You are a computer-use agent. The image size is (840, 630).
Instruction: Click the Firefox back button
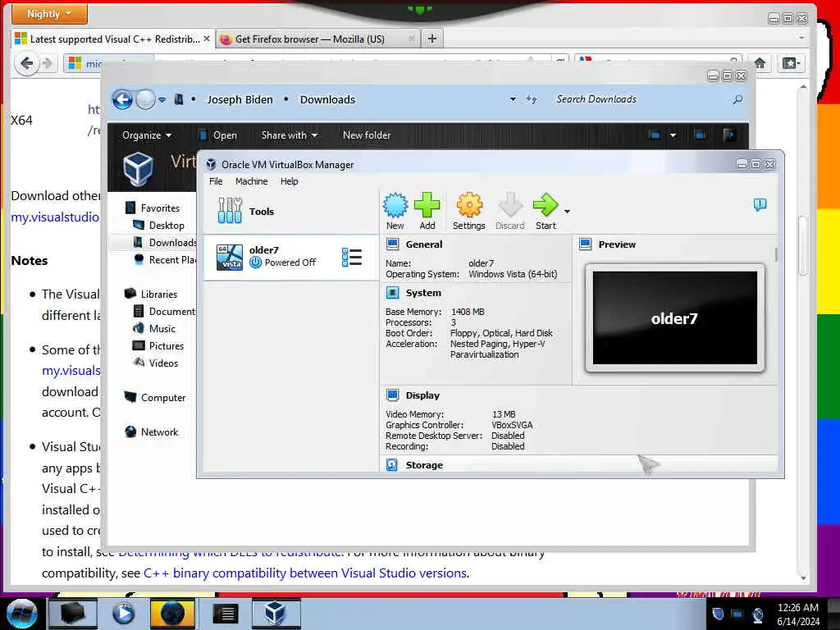coord(27,64)
